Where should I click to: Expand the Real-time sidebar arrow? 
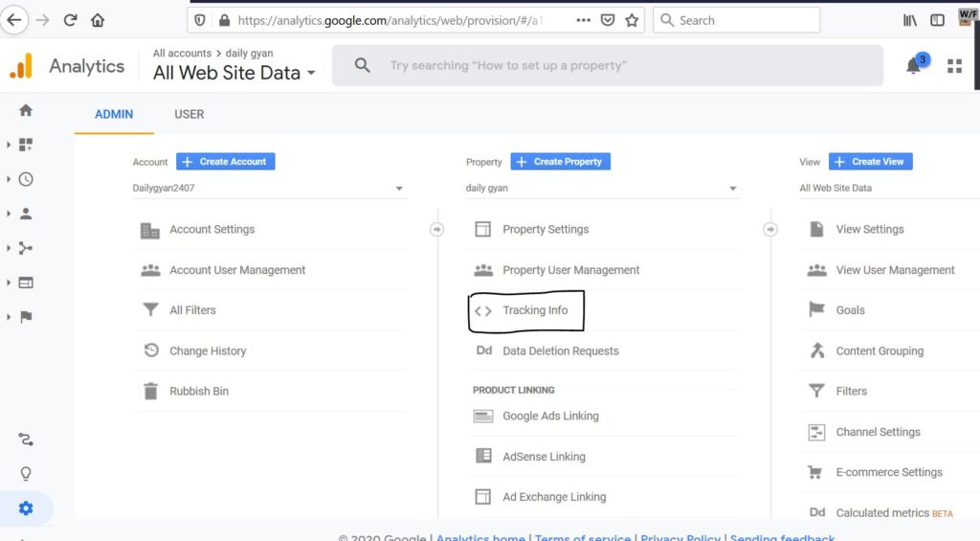tap(8, 179)
